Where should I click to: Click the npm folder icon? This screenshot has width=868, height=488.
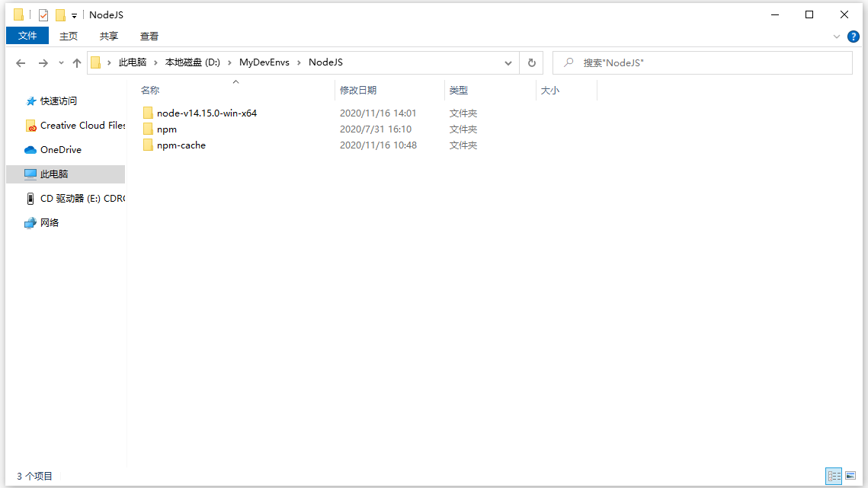click(x=148, y=129)
